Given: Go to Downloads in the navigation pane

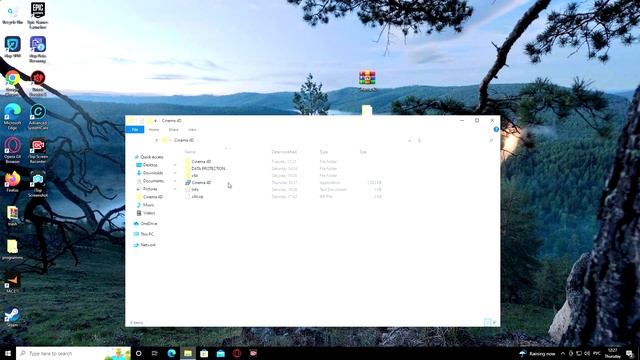Looking at the screenshot, I should point(153,173).
